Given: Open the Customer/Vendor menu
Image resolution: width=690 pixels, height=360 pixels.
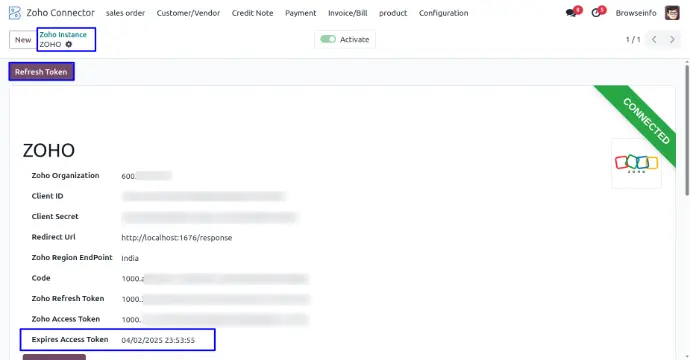Looking at the screenshot, I should tap(188, 13).
